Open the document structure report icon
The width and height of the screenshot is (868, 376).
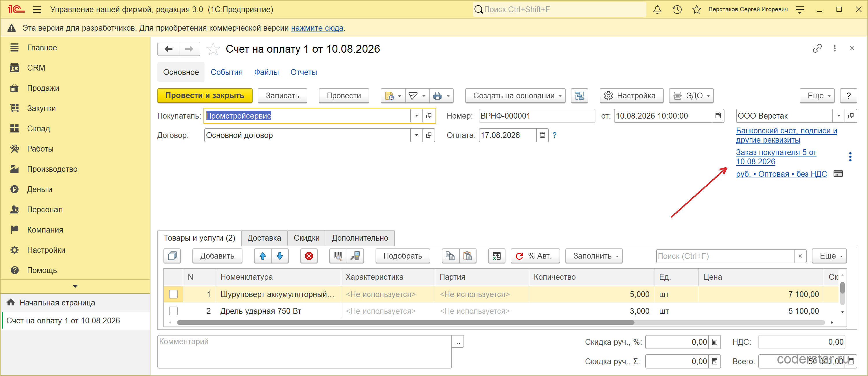579,96
